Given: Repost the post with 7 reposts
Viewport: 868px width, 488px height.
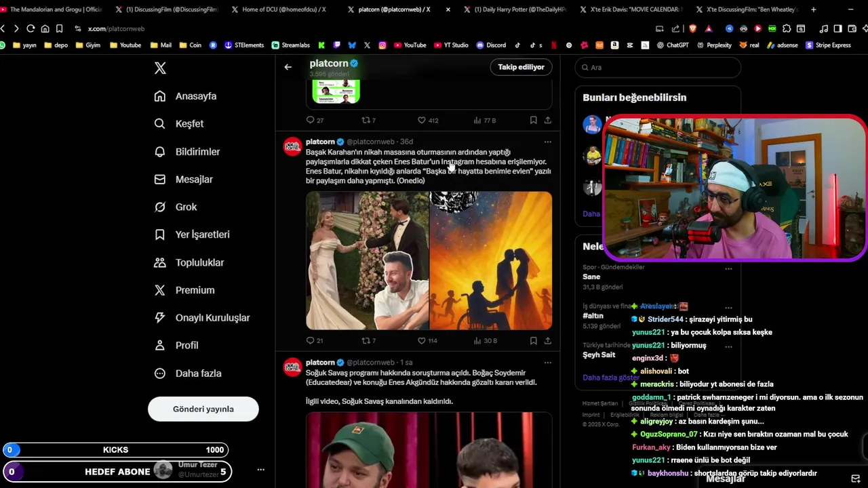Looking at the screenshot, I should coord(368,120).
